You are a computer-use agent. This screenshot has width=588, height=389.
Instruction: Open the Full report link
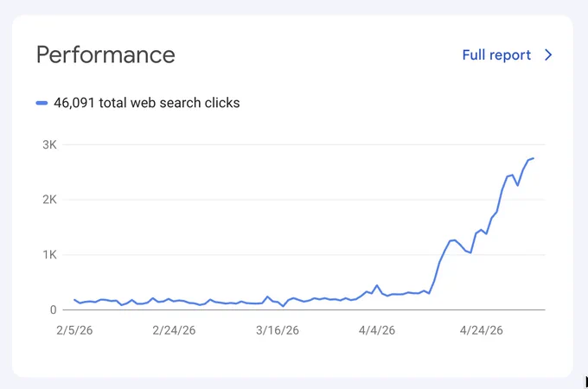point(496,55)
